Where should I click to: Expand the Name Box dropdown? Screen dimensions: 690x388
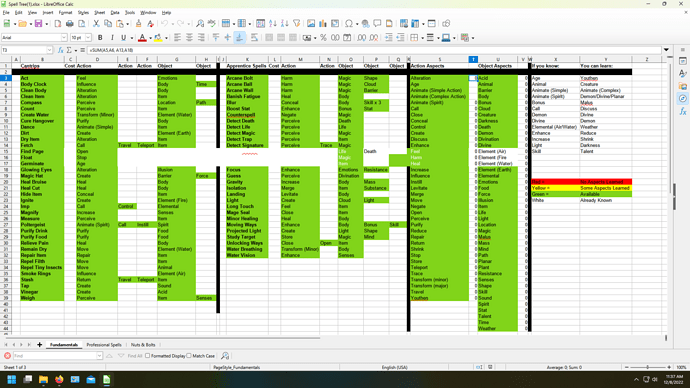tap(49, 50)
